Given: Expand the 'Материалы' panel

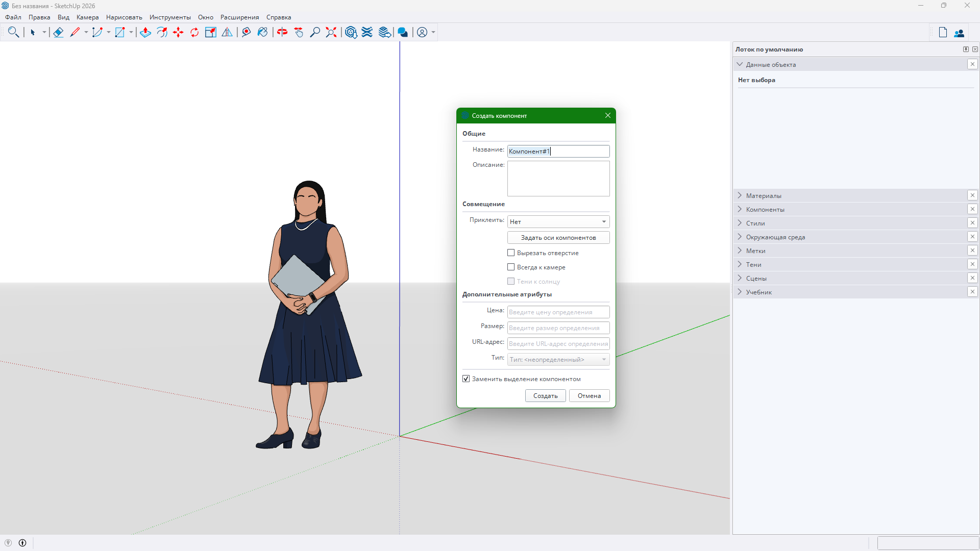Looking at the screenshot, I should [x=764, y=196].
